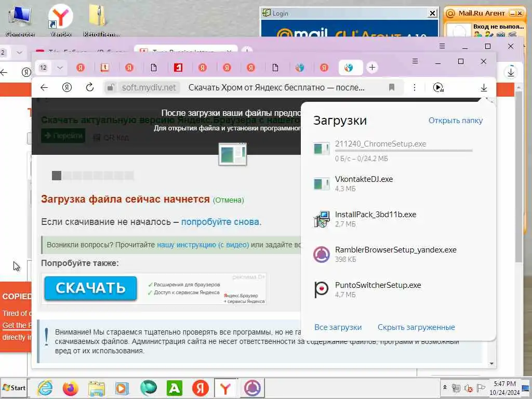Open hamburger menu of the back browser window

[442, 46]
